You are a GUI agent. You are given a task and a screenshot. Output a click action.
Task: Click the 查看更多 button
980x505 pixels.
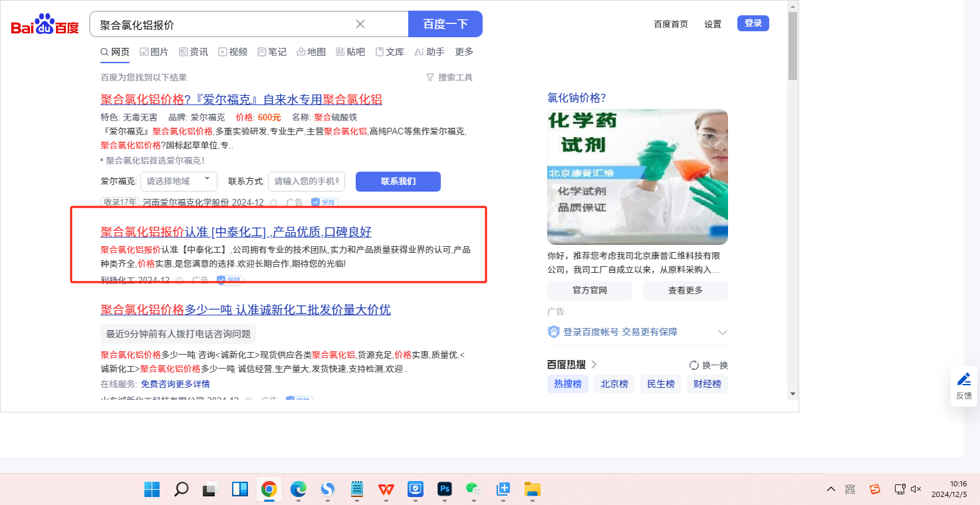(685, 291)
